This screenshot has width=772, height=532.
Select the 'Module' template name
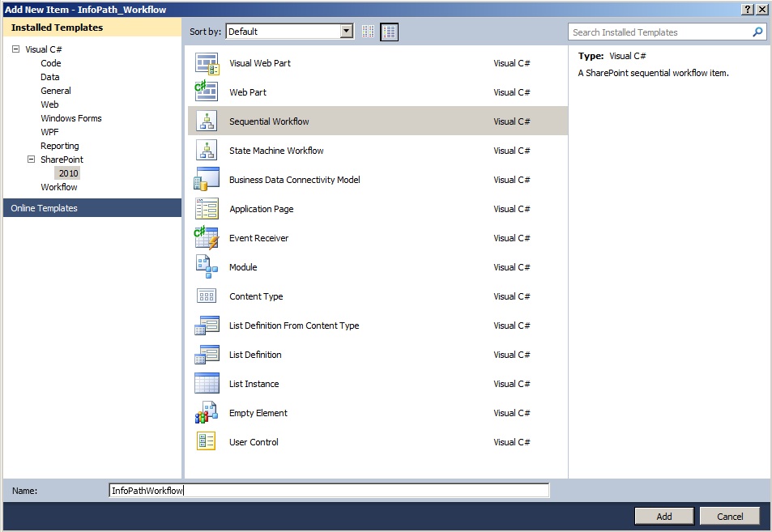point(243,266)
